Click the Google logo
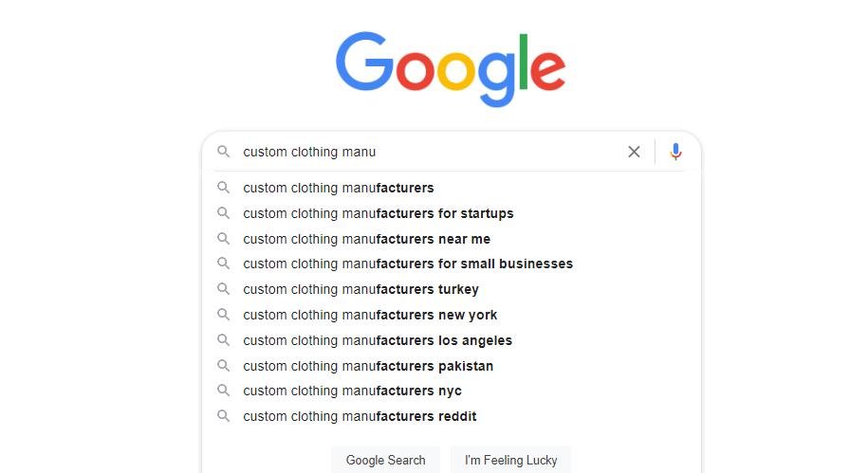The height and width of the screenshot is (473, 868). pyautogui.click(x=451, y=68)
